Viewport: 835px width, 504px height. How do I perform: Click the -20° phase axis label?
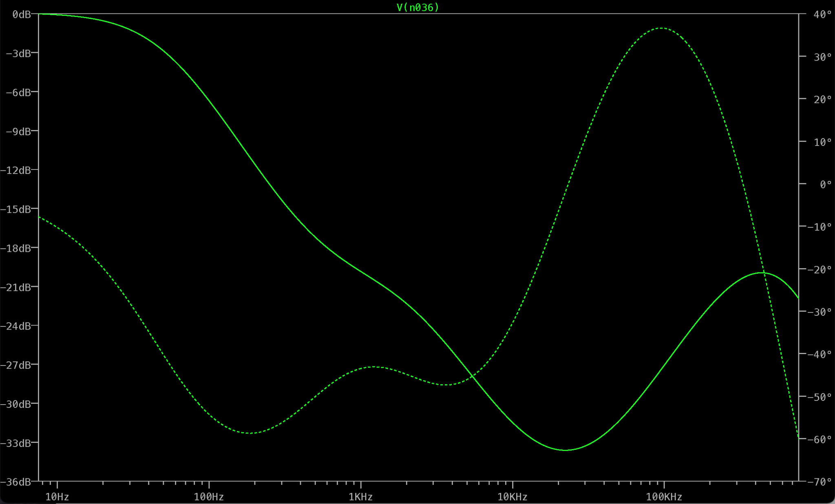coord(820,270)
